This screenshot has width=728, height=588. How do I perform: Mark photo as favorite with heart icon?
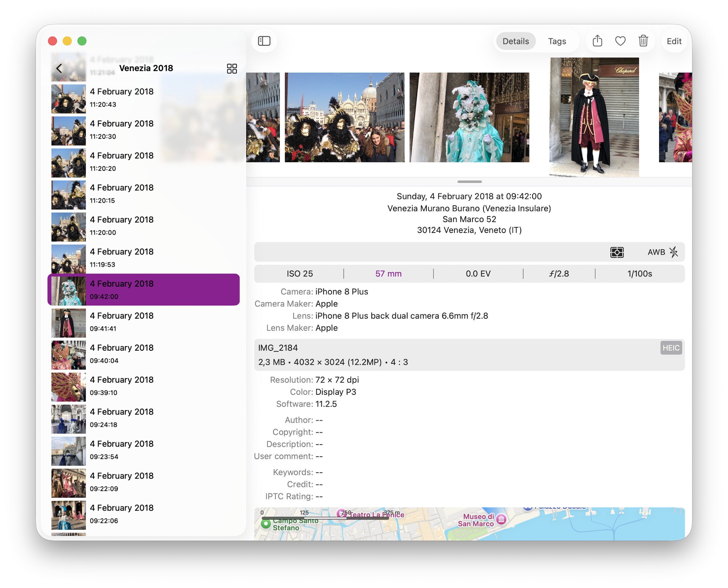point(620,41)
